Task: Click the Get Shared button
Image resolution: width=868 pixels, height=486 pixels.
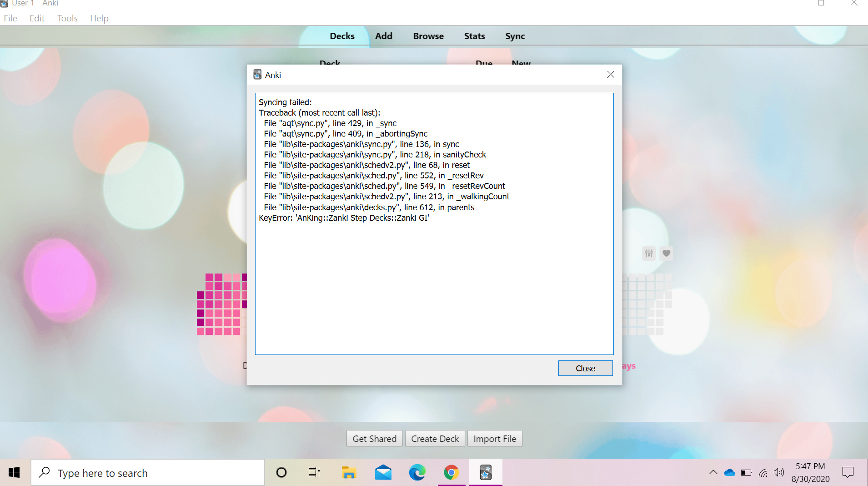Action: tap(375, 439)
